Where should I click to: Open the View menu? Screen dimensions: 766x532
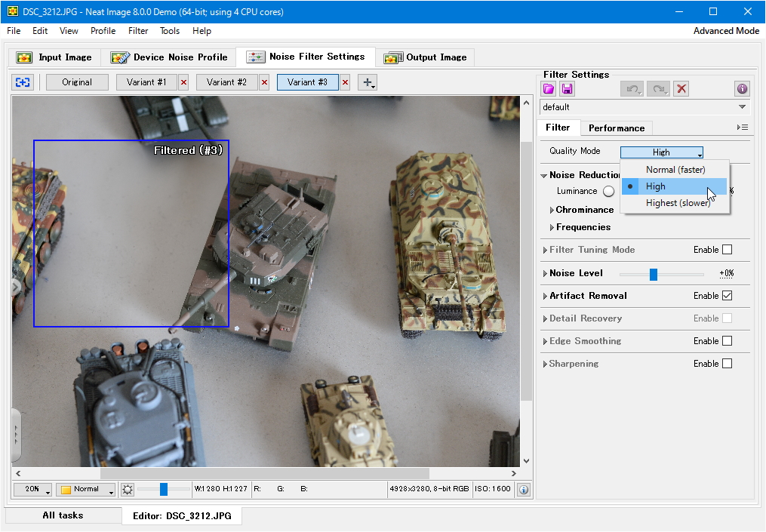click(x=69, y=31)
